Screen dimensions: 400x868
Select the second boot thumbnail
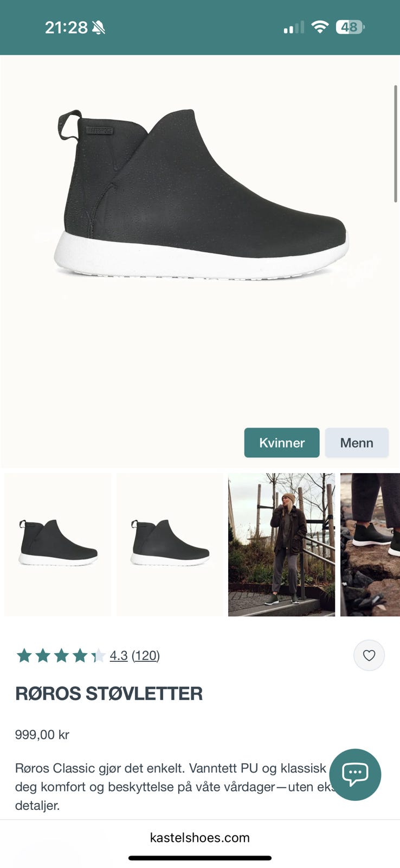[170, 545]
